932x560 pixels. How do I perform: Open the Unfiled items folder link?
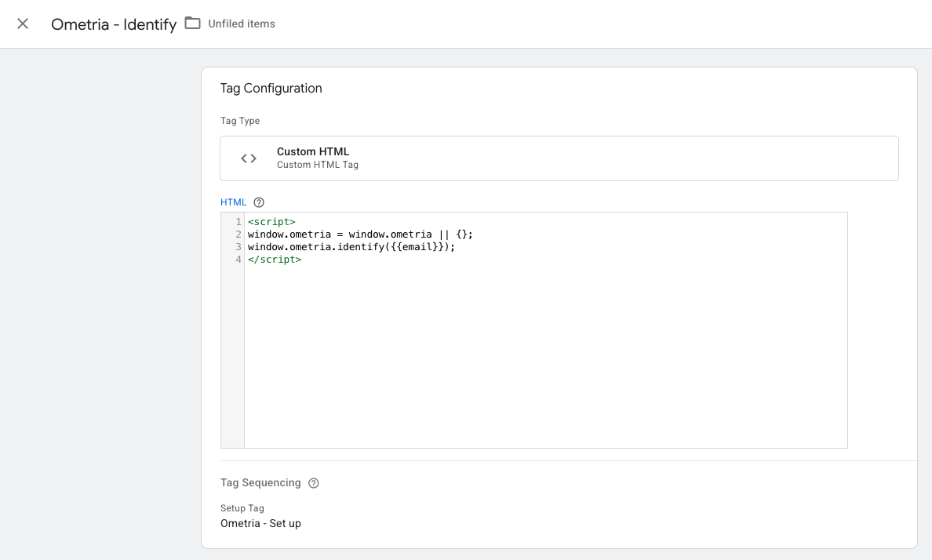[242, 24]
